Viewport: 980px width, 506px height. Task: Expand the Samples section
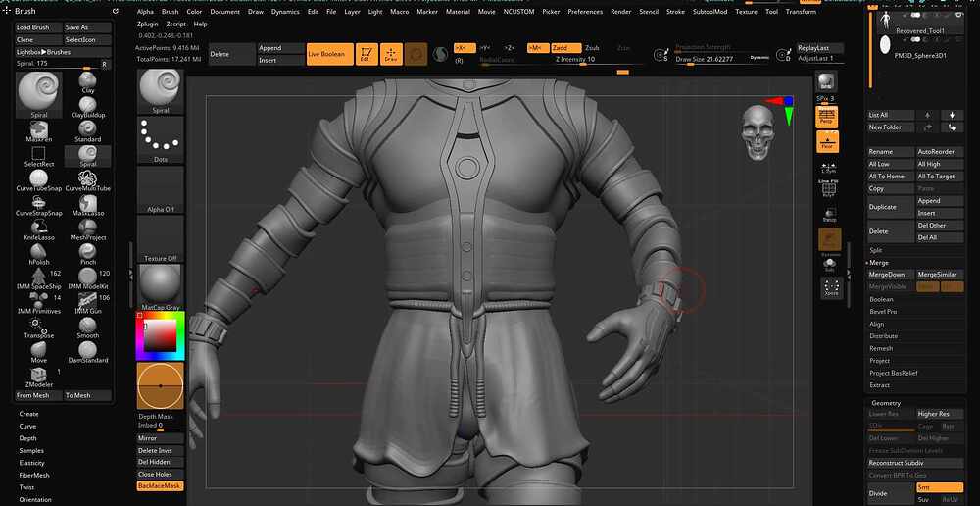pos(31,450)
